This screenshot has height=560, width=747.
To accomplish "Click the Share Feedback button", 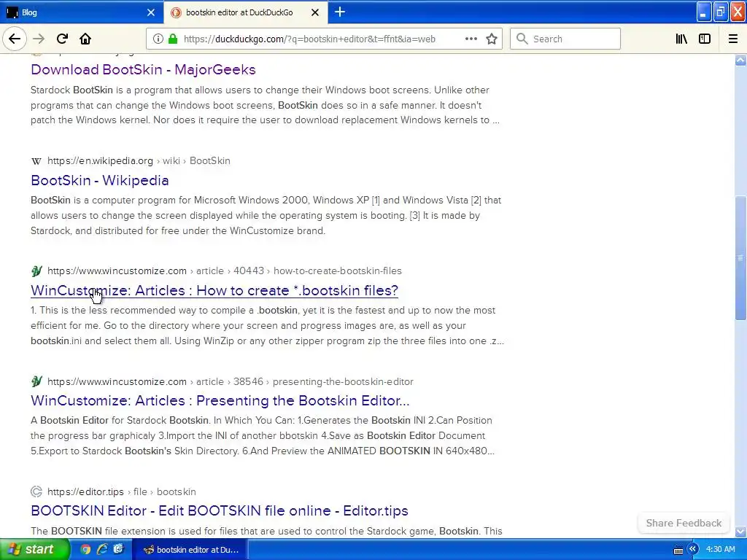I will [684, 523].
